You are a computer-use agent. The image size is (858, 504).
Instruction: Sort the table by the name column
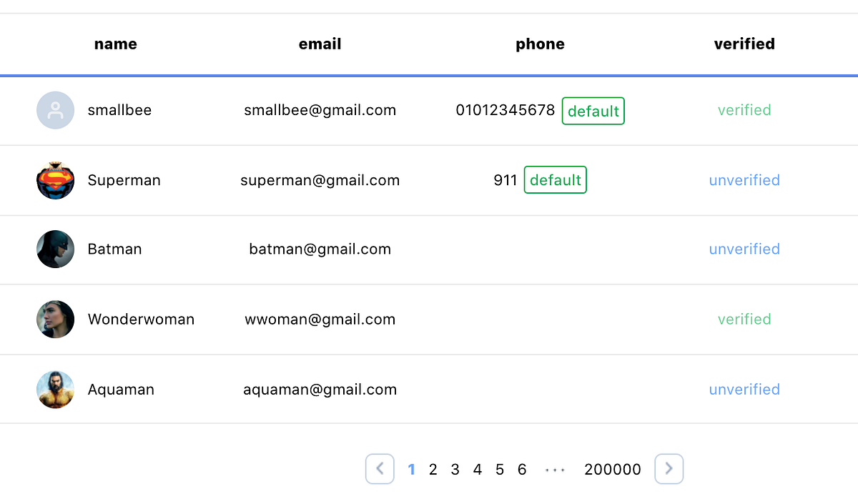coord(115,44)
